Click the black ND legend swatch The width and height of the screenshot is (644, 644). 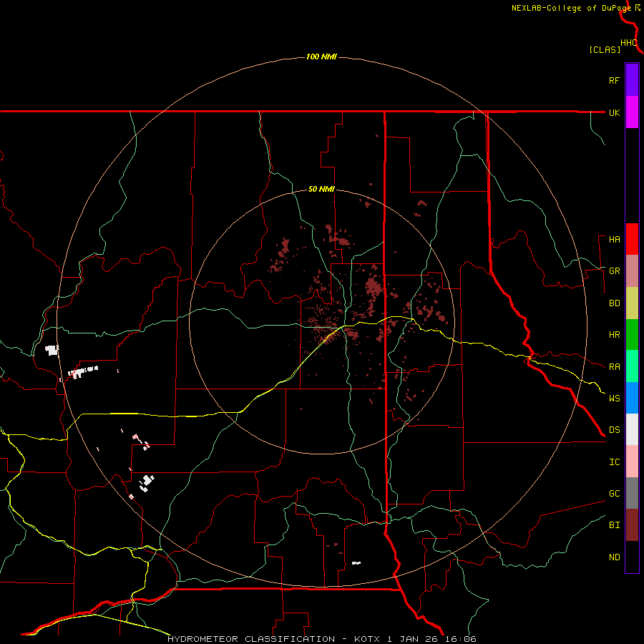pyautogui.click(x=632, y=557)
